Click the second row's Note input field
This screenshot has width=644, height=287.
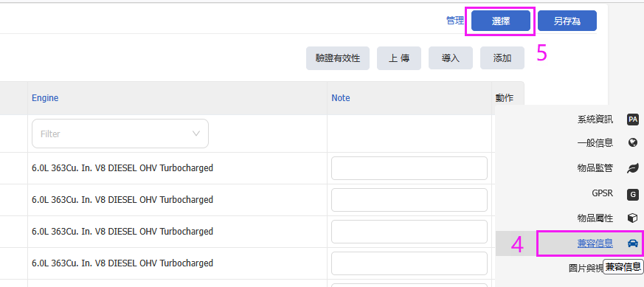(409, 199)
